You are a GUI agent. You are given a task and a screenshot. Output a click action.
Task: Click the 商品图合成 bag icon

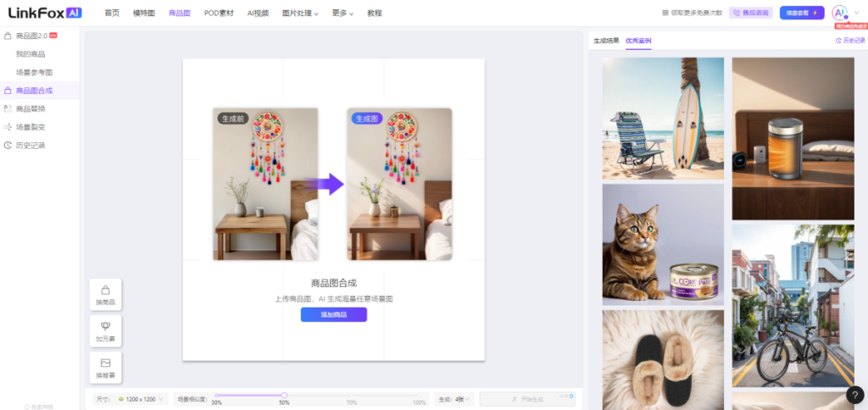[8, 91]
